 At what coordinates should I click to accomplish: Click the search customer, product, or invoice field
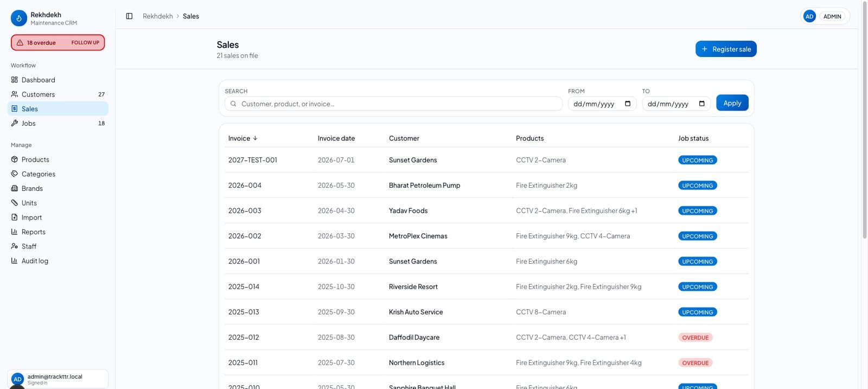point(393,104)
